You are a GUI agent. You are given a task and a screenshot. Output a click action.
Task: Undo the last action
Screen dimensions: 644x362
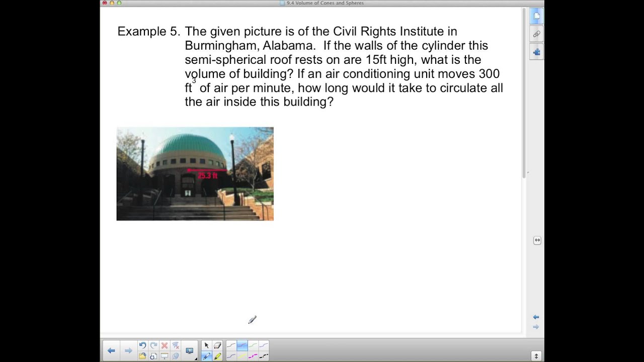tap(142, 345)
